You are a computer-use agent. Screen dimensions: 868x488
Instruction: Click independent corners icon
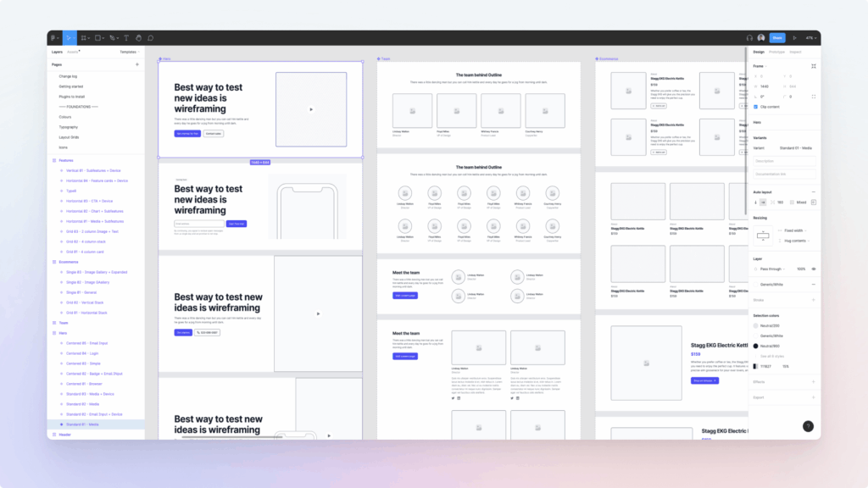pos(813,97)
